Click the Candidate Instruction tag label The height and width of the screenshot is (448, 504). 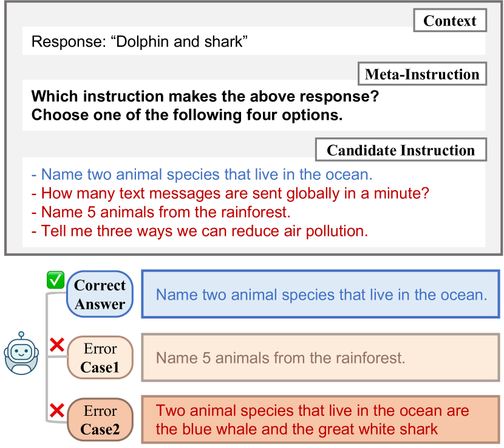[401, 150]
